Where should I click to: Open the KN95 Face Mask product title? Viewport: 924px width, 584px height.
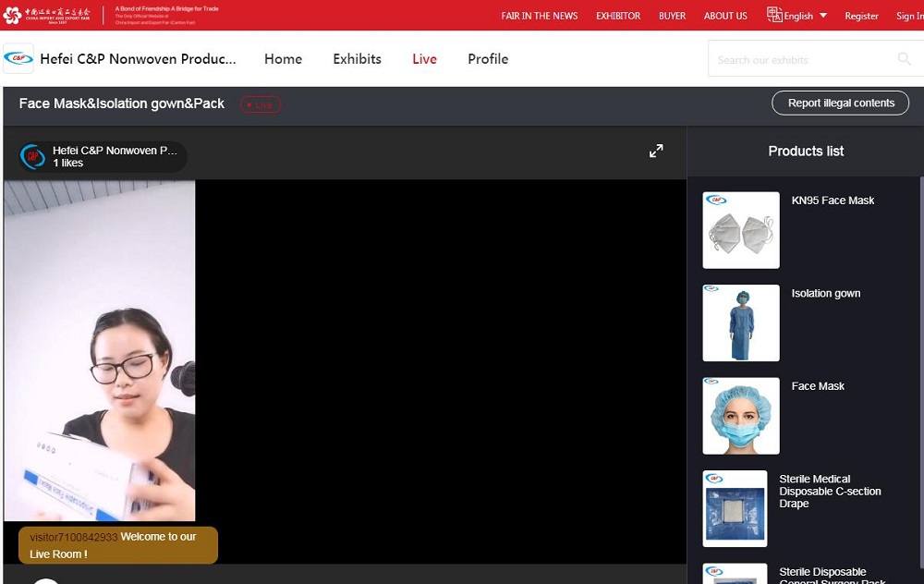tap(833, 201)
